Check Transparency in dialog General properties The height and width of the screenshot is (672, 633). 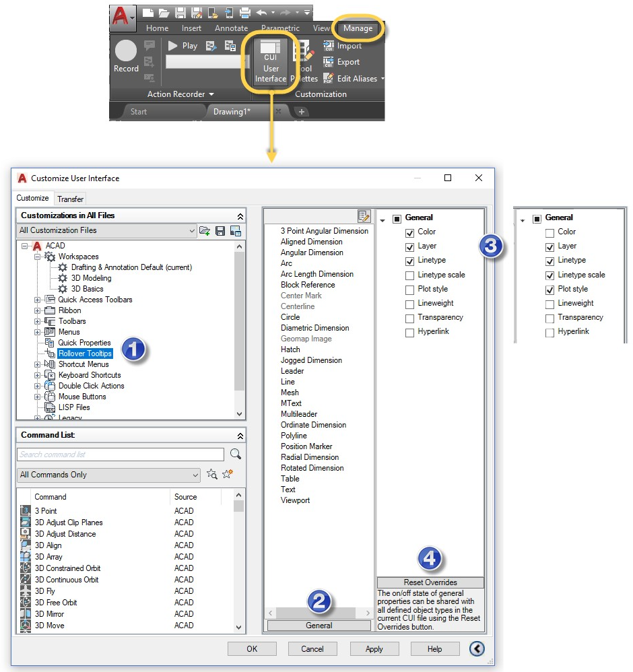tap(409, 318)
